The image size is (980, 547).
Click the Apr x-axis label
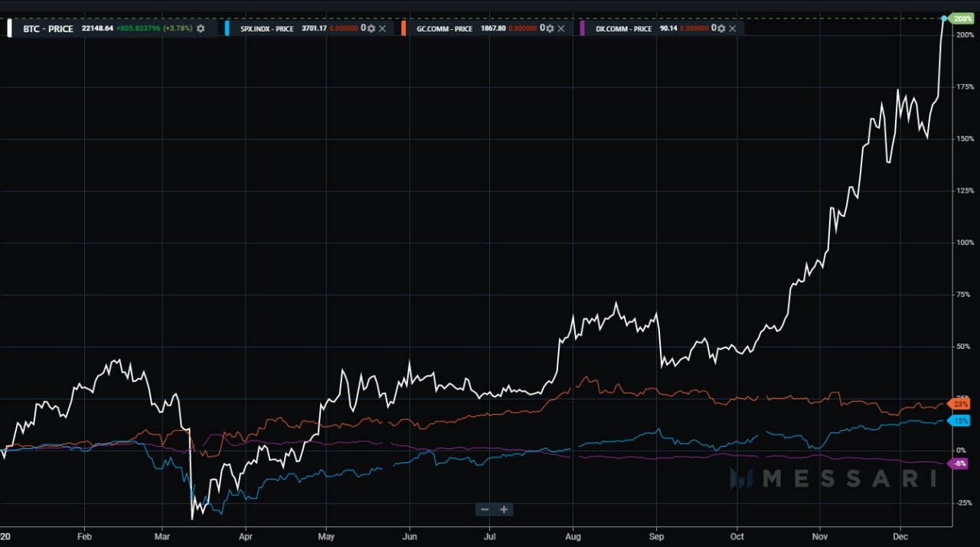pos(245,536)
